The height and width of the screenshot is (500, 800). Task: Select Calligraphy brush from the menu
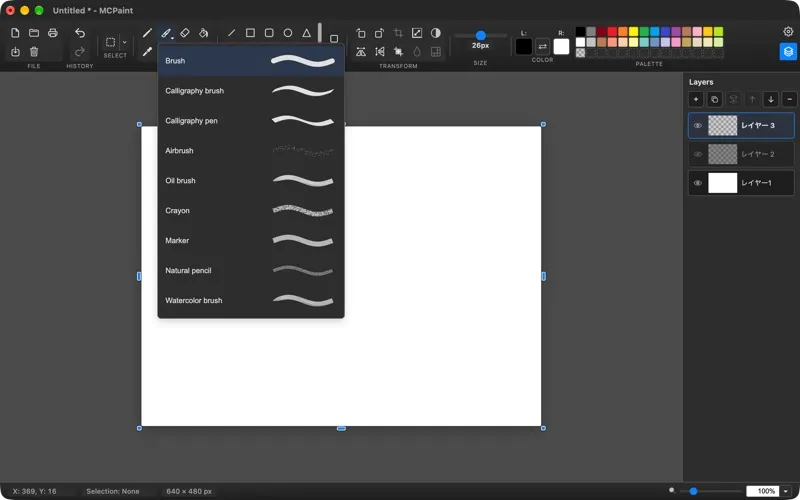pos(251,91)
